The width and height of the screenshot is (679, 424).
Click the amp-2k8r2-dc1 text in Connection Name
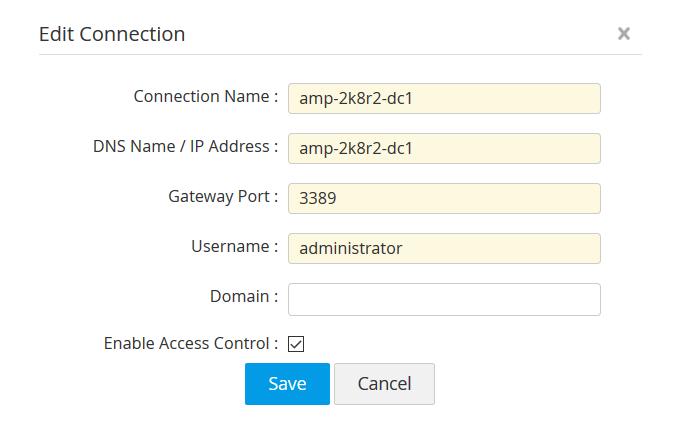356,99
